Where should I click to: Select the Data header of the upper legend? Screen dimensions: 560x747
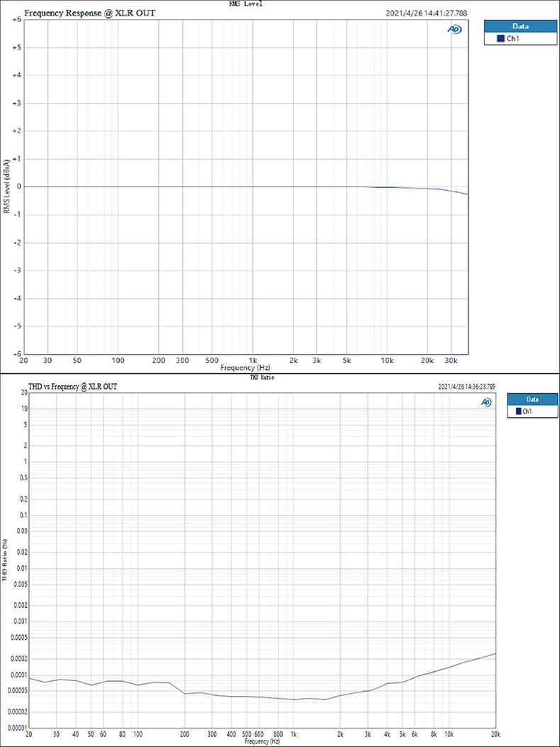(x=520, y=26)
